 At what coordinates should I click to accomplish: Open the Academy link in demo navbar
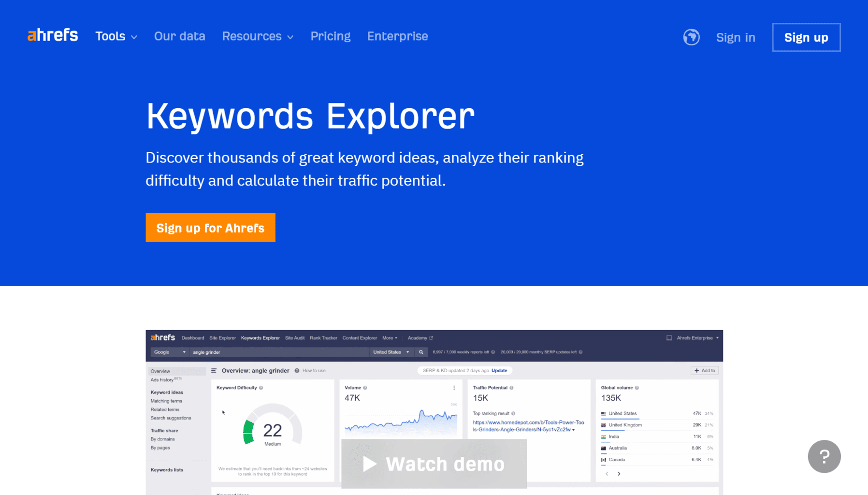coord(420,338)
